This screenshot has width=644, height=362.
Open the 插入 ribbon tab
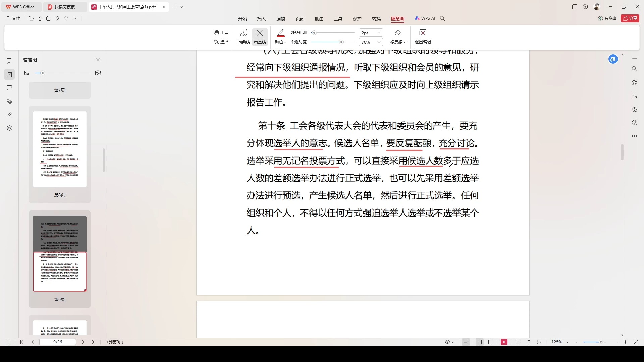262,19
